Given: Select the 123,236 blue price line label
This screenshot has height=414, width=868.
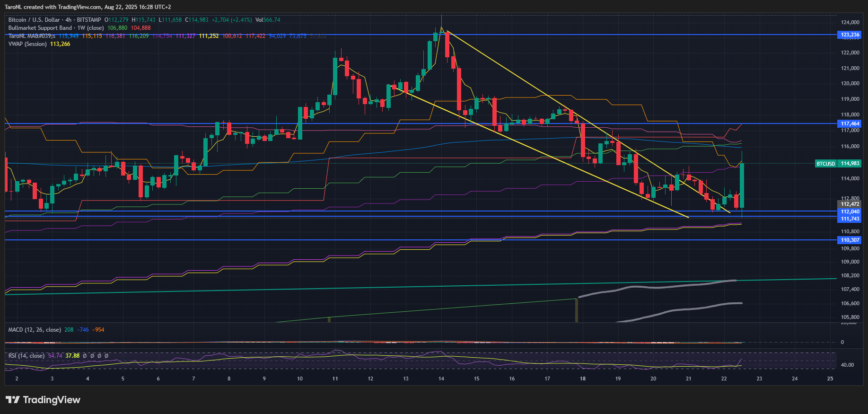Looking at the screenshot, I should [x=850, y=35].
